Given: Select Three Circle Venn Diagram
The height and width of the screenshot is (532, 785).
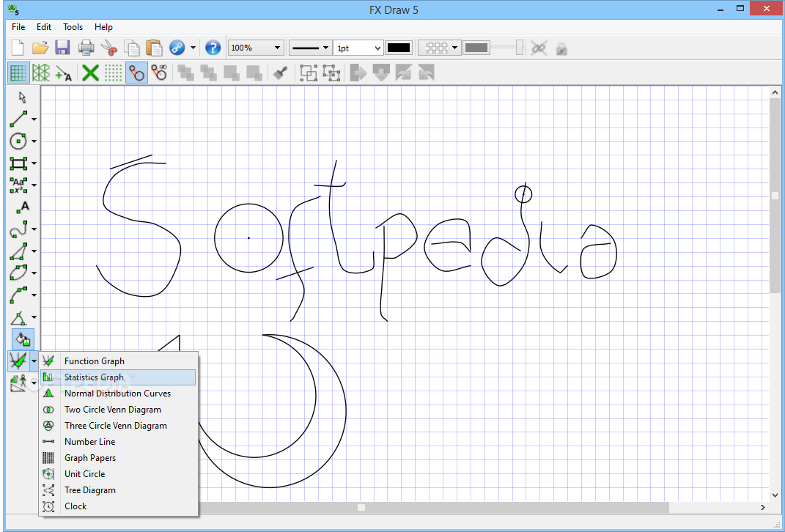Looking at the screenshot, I should (118, 426).
